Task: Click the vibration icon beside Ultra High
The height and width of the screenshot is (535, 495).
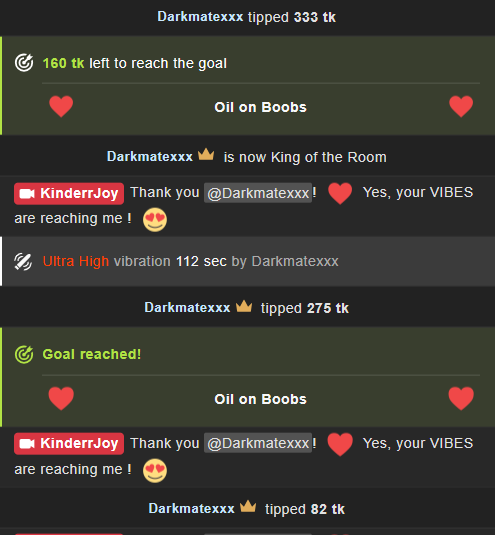Action: point(23,262)
